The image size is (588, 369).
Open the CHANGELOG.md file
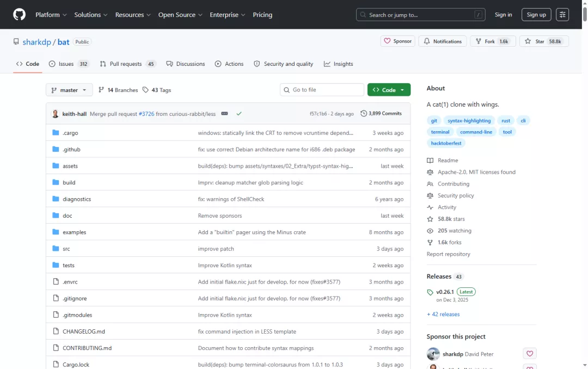84,331
